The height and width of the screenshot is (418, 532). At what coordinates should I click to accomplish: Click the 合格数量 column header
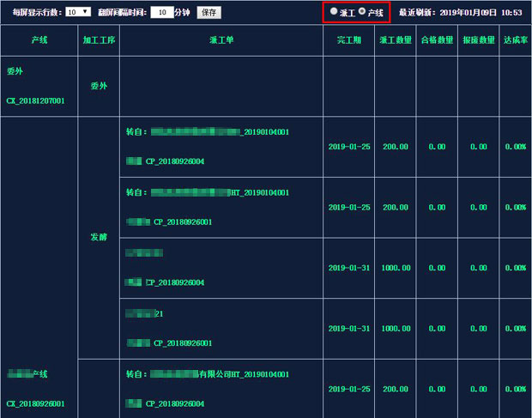tap(437, 40)
